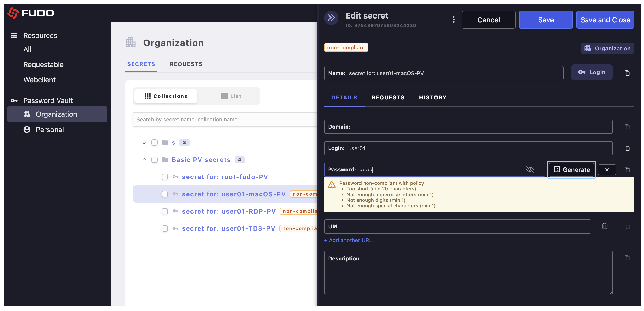Click the Basic PV secrets folder icon
The height and width of the screenshot is (311, 644).
[x=165, y=160]
